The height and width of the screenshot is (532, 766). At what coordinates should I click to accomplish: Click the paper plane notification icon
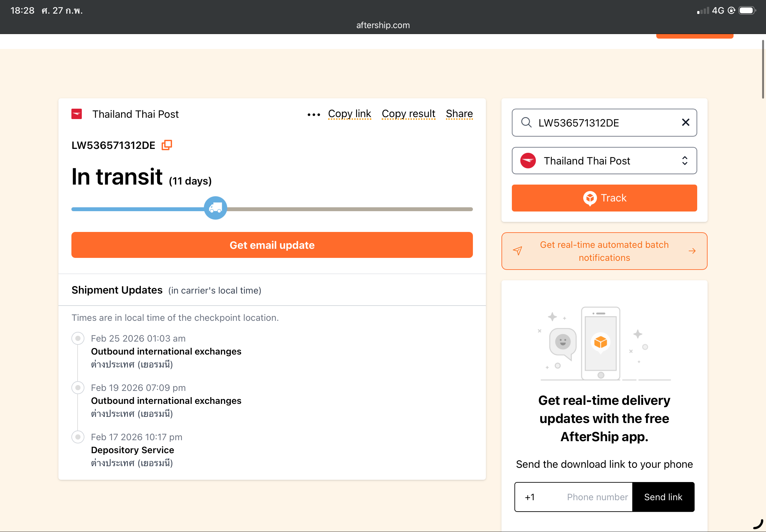[x=517, y=251]
